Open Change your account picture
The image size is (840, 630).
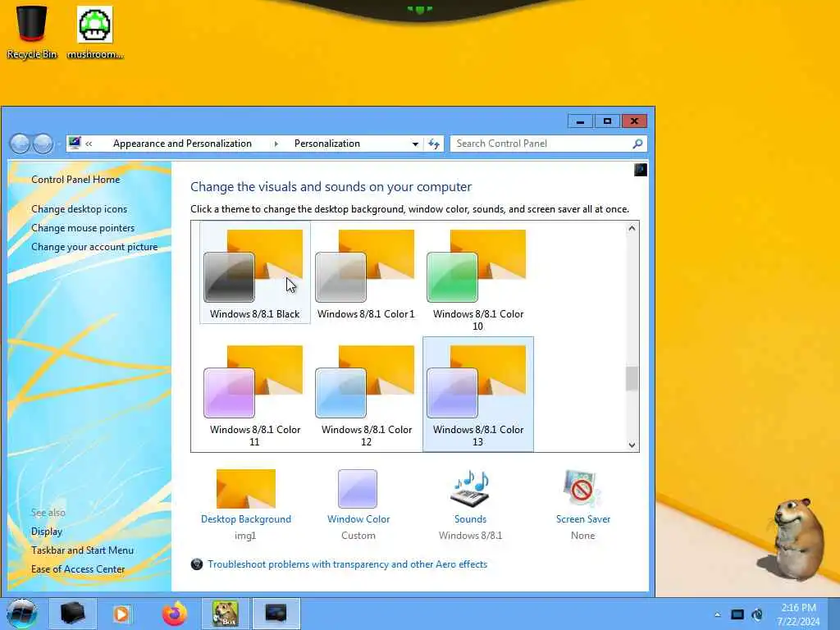[x=94, y=247]
